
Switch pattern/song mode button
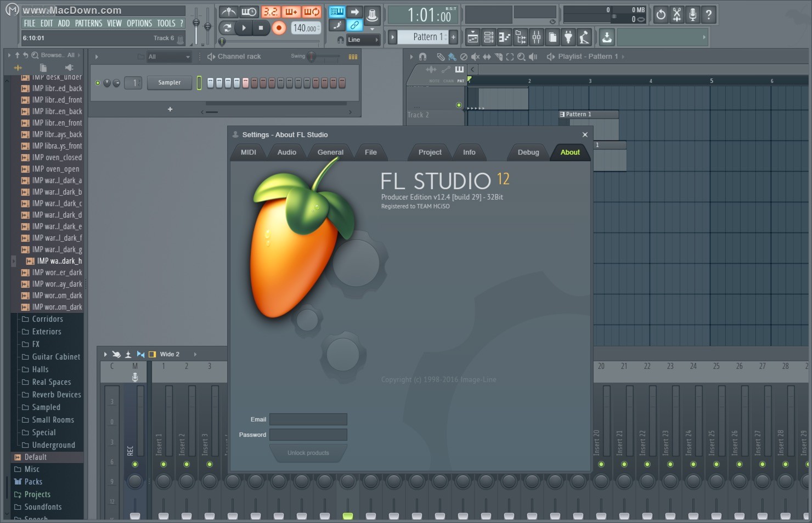pyautogui.click(x=226, y=27)
